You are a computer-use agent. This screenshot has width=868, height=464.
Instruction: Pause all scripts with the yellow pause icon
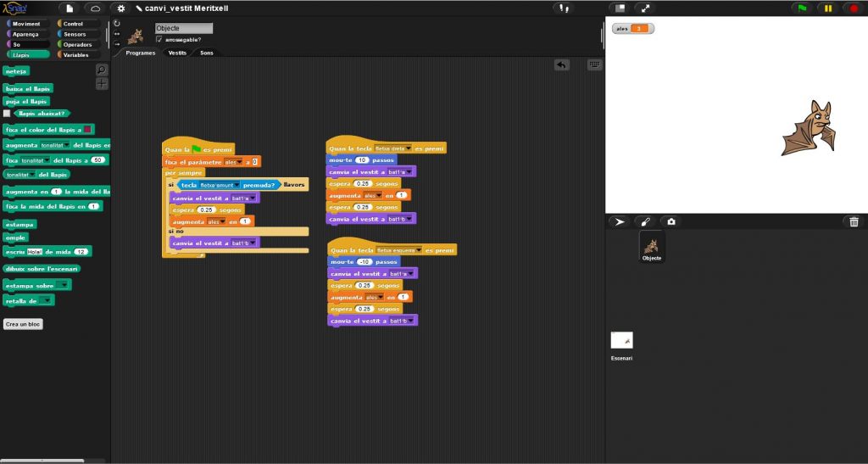pyautogui.click(x=827, y=8)
